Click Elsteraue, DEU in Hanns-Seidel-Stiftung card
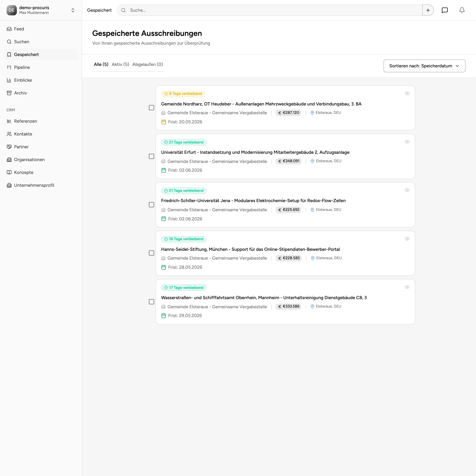Image resolution: width=476 pixels, height=476 pixels. point(329,258)
